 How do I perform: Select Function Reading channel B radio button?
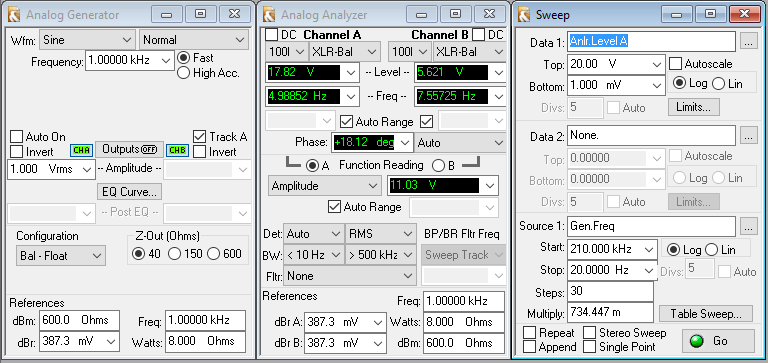click(438, 166)
